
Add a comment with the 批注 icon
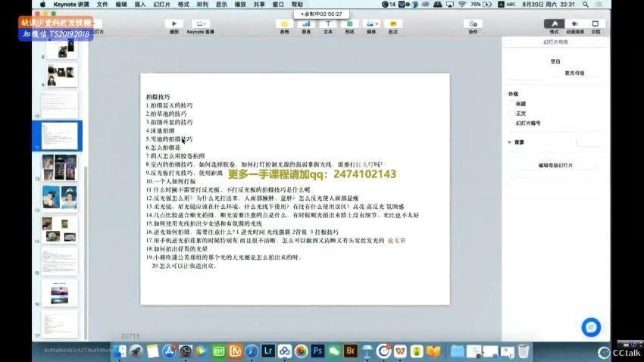393,23
